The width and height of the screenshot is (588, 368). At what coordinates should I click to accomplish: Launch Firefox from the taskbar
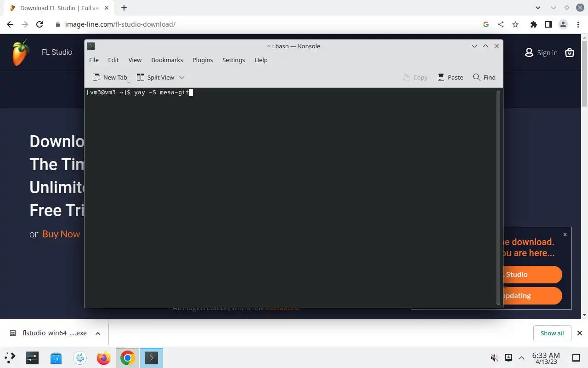[x=104, y=357]
